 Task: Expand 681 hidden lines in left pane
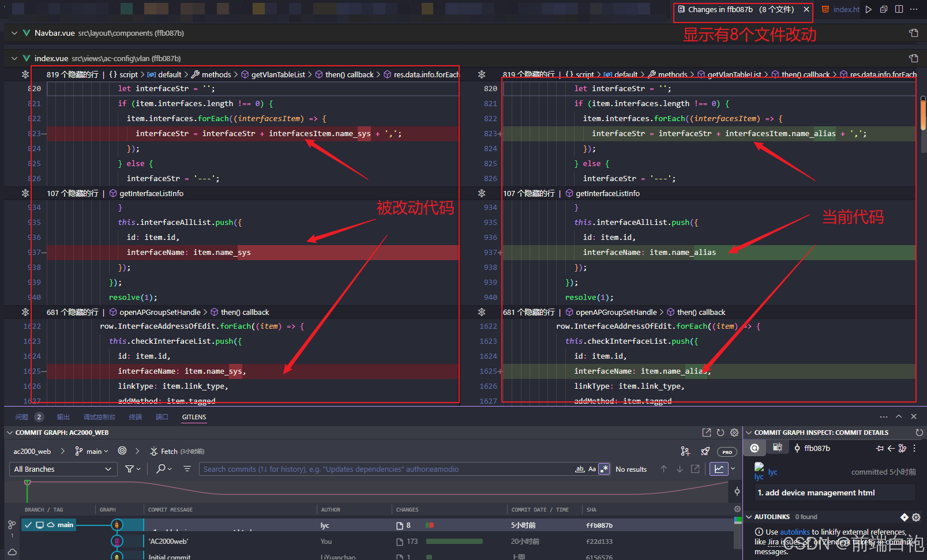[25, 312]
